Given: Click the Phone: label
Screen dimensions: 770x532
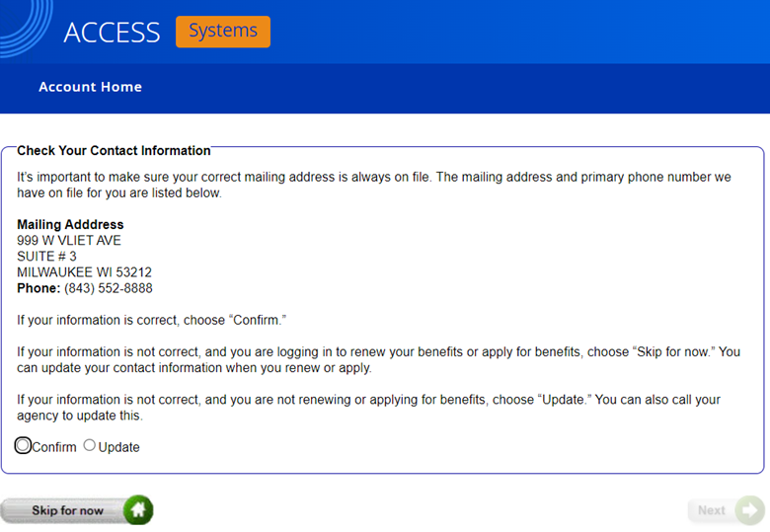Looking at the screenshot, I should (x=38, y=288).
